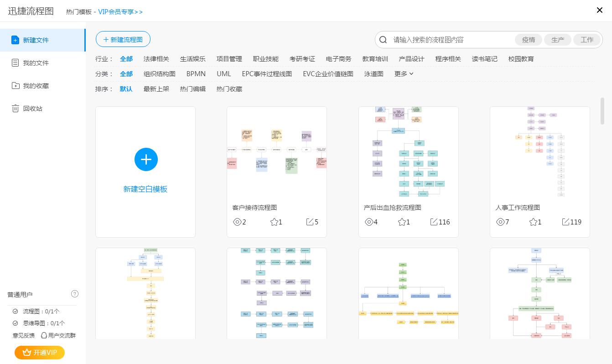The width and height of the screenshot is (612, 364).
Task: Select the 疫情 search tag
Action: [x=529, y=40]
